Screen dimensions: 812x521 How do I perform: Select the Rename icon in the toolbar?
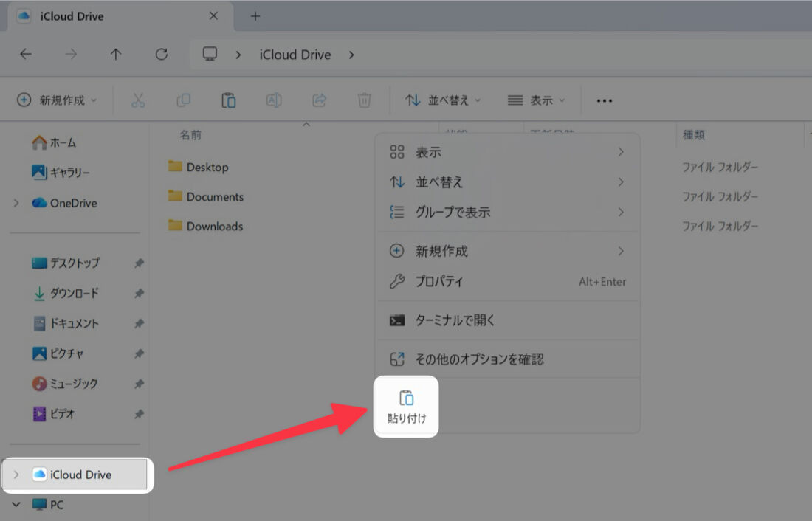(x=274, y=100)
